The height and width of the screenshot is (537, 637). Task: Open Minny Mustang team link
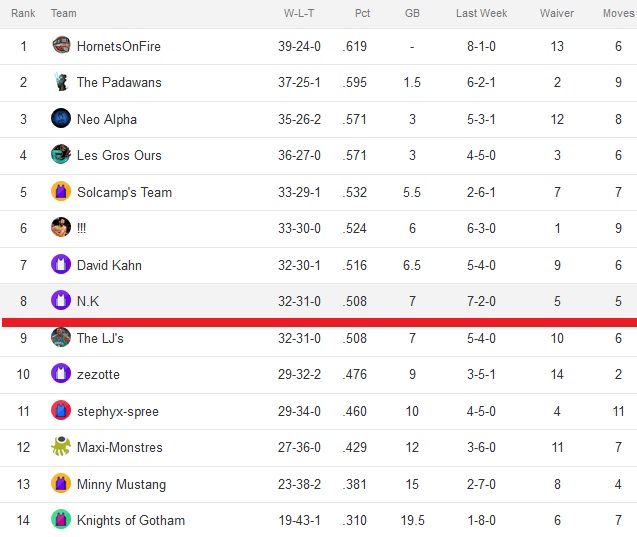(121, 484)
